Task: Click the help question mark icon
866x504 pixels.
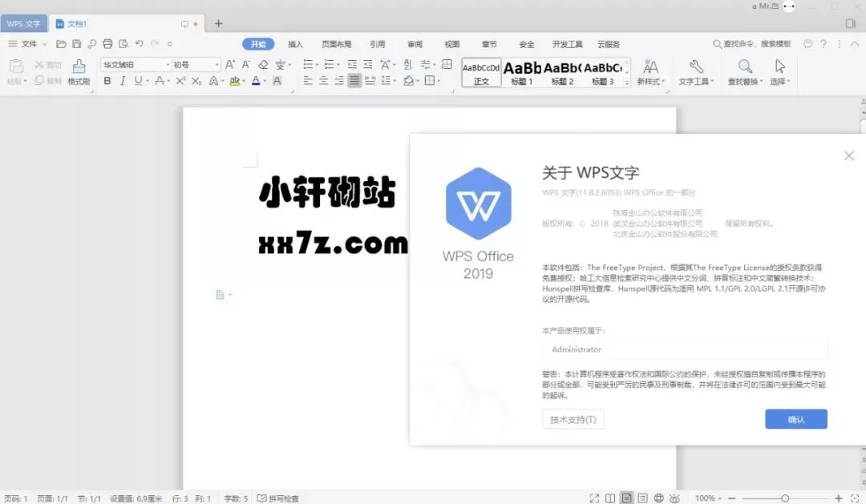Action: tap(824, 44)
